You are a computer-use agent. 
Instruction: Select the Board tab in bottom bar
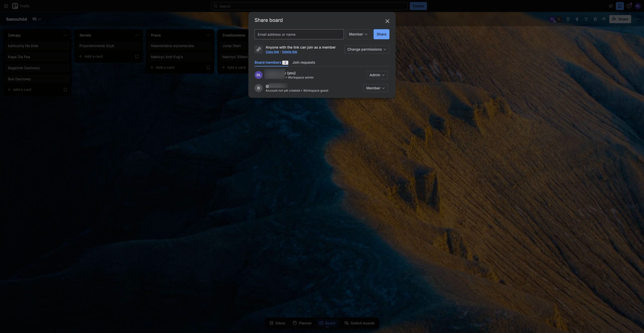(x=327, y=323)
